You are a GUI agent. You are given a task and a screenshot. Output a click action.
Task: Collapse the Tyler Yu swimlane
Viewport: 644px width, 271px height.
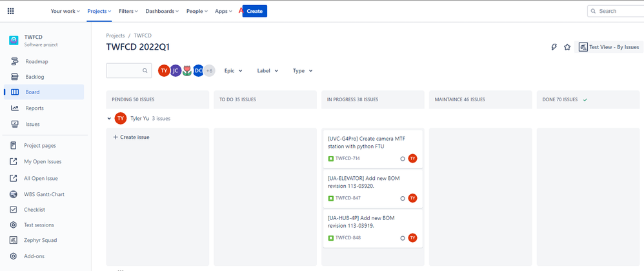pos(110,118)
